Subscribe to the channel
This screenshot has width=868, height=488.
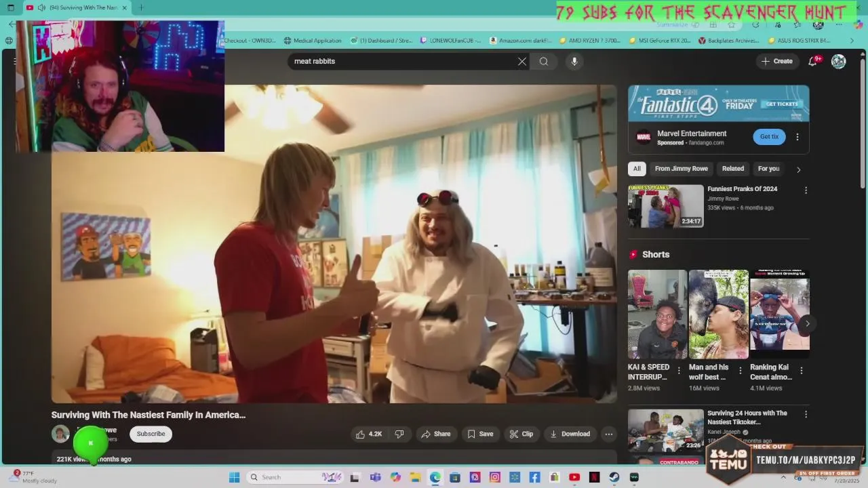[151, 434]
